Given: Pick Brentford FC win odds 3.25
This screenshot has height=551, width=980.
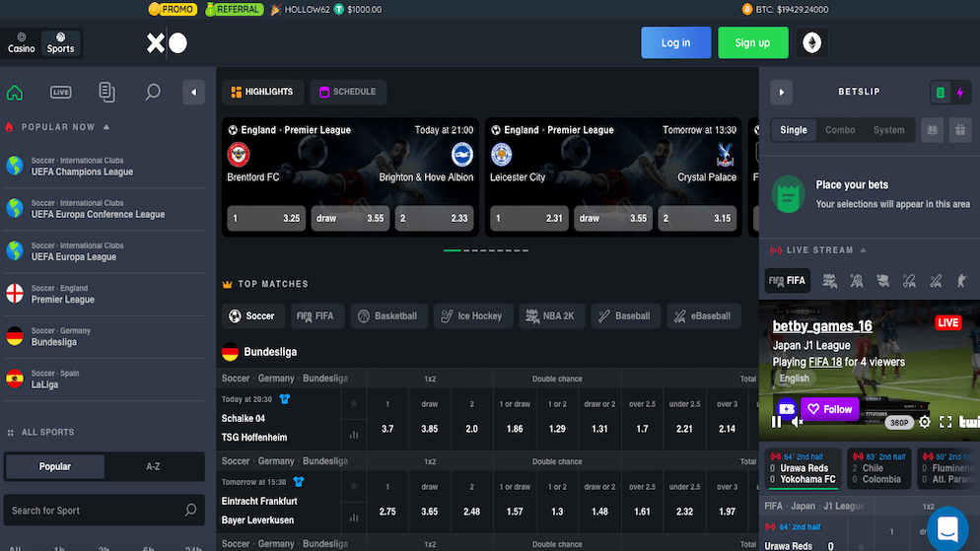Looking at the screenshot, I should pos(266,218).
